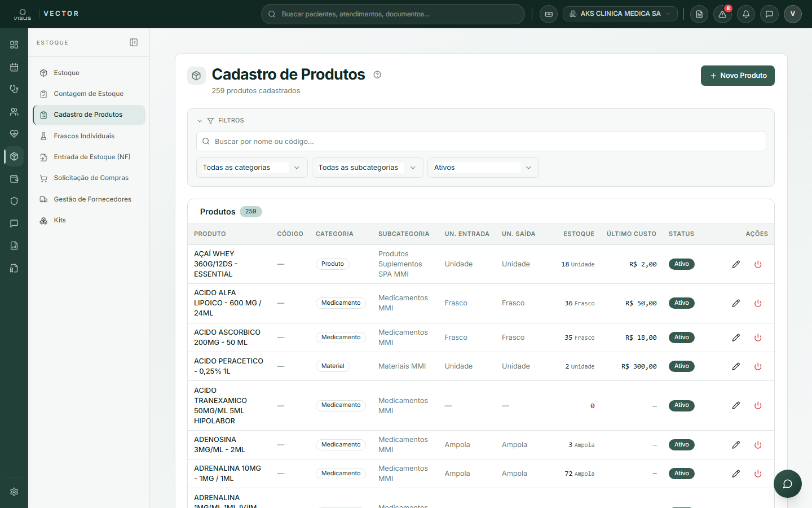The image size is (812, 508).
Task: Deactivate ADRENALINA 10MG product
Action: pos(758,474)
